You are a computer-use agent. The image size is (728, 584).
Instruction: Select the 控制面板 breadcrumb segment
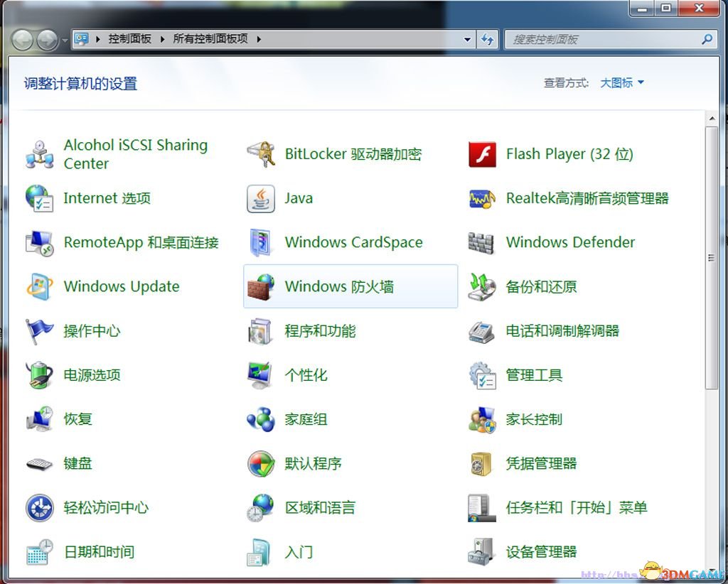(130, 39)
